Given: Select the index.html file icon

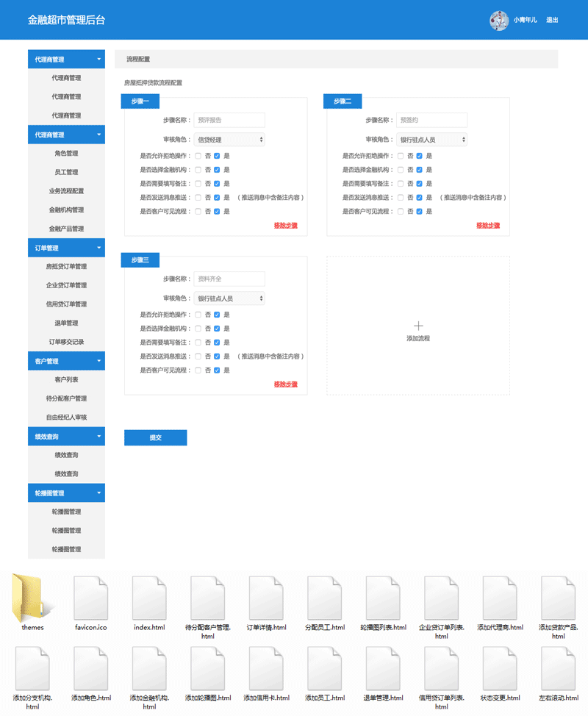Looking at the screenshot, I should [149, 598].
